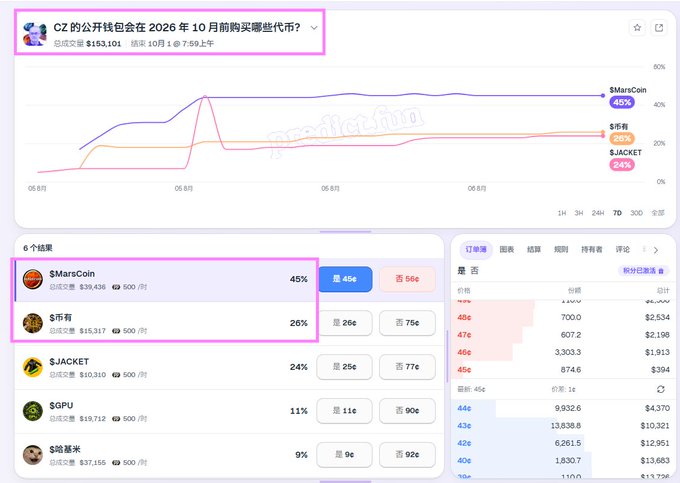Select the 7D chart range
Screen dimensions: 680x483
click(617, 213)
